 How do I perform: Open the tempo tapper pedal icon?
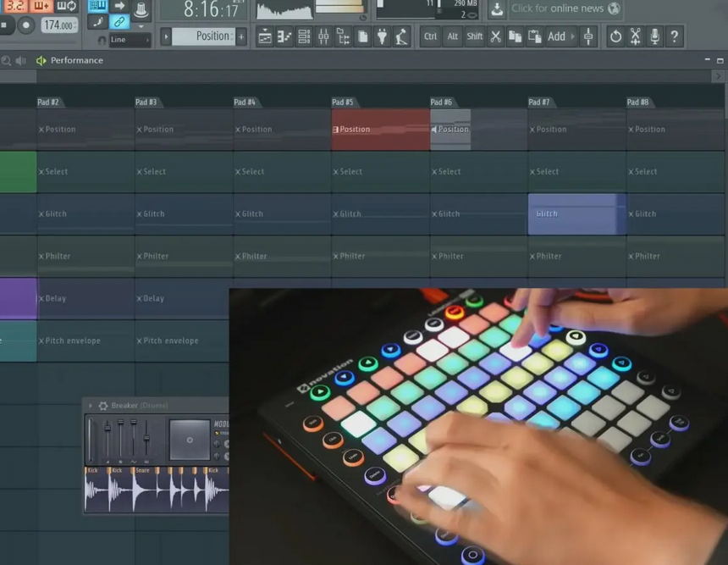[401, 36]
